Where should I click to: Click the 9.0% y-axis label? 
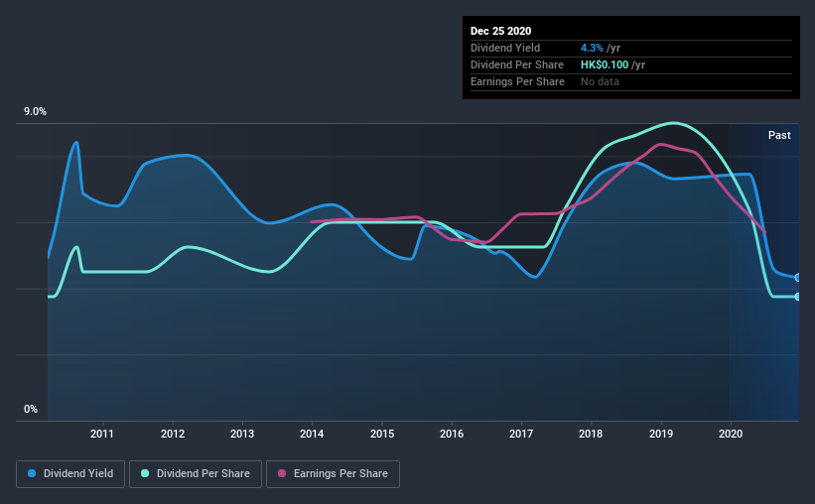point(35,112)
